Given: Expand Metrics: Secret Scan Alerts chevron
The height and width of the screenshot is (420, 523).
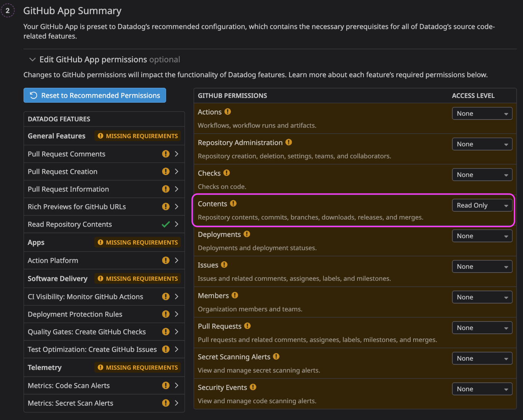Looking at the screenshot, I should (177, 403).
